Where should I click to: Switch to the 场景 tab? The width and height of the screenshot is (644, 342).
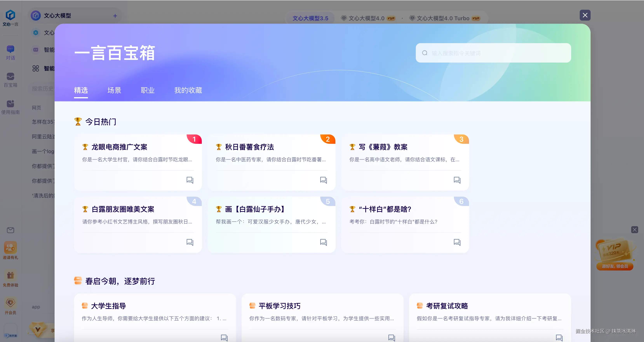click(x=114, y=90)
